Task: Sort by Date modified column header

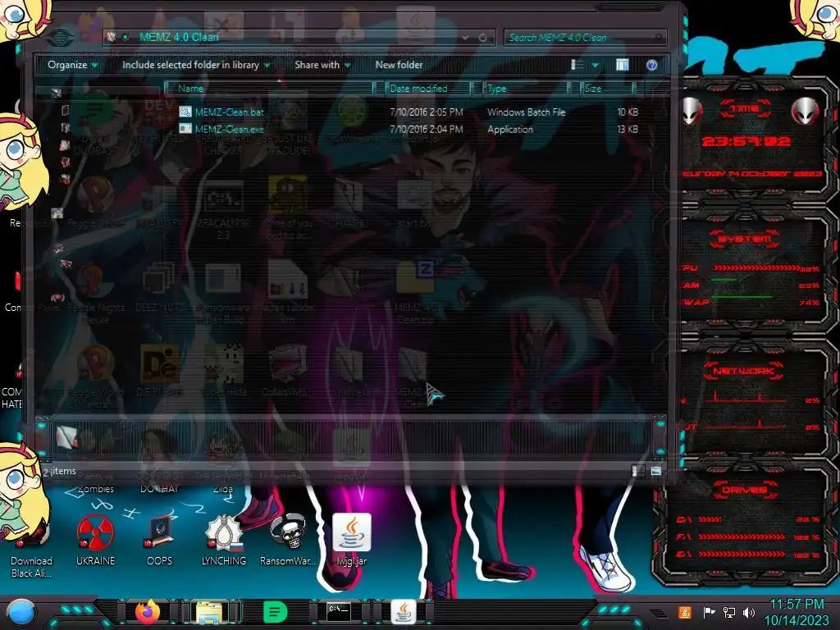Action: tap(428, 89)
